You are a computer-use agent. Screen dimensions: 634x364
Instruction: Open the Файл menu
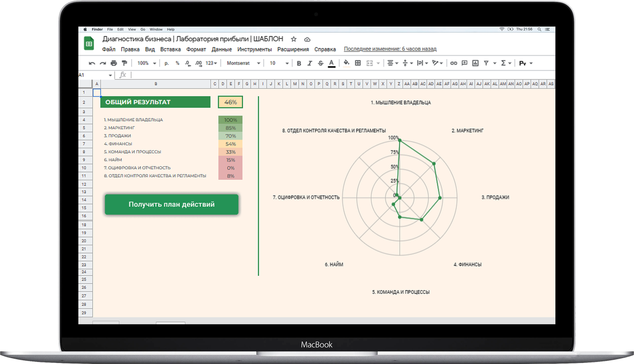[x=109, y=50]
